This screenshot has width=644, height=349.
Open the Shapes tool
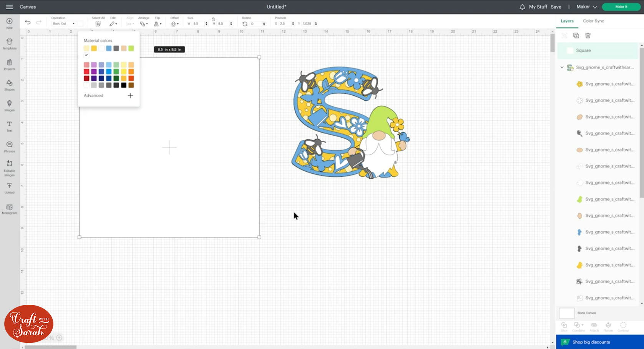10,85
